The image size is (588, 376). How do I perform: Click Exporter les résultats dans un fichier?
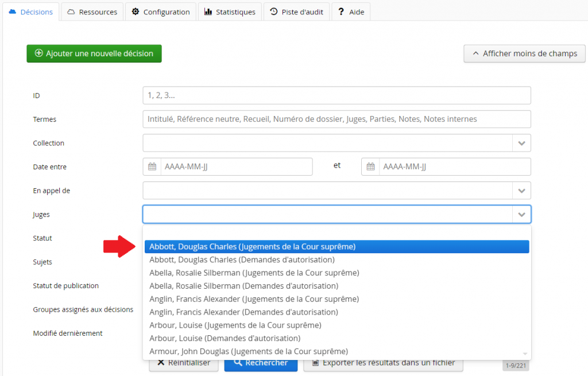click(383, 363)
